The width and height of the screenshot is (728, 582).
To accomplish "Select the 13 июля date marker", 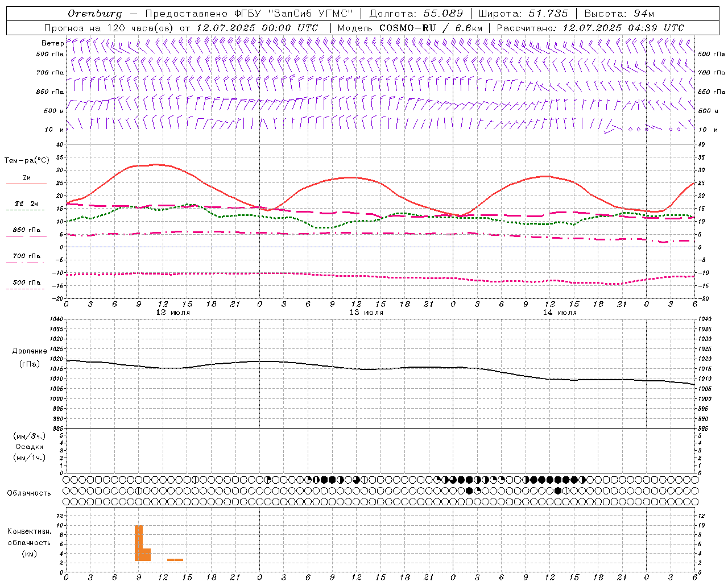I will 366,313.
